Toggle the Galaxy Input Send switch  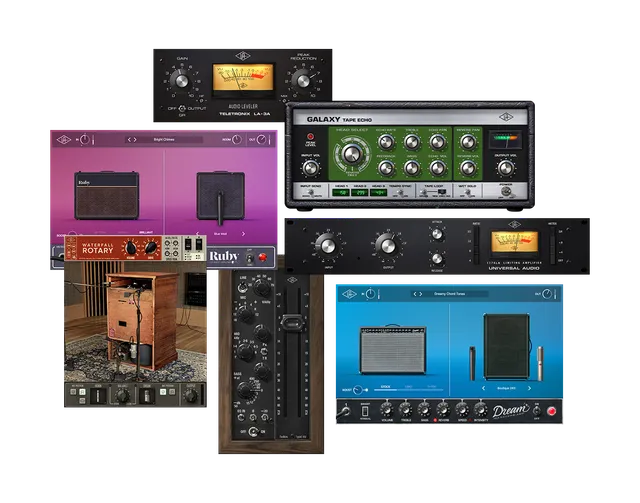pos(311,192)
